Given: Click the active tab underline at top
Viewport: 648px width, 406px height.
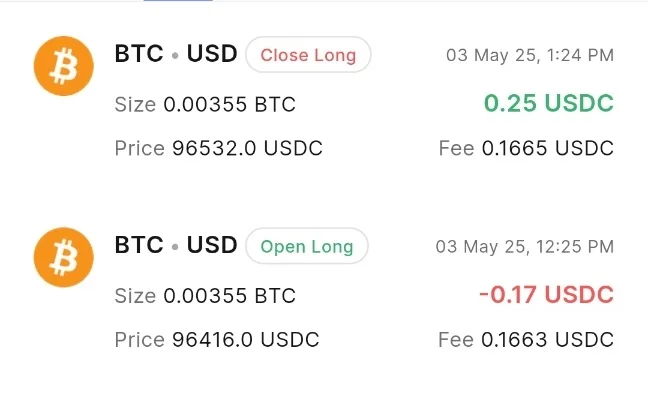Looking at the screenshot, I should pos(178,1).
